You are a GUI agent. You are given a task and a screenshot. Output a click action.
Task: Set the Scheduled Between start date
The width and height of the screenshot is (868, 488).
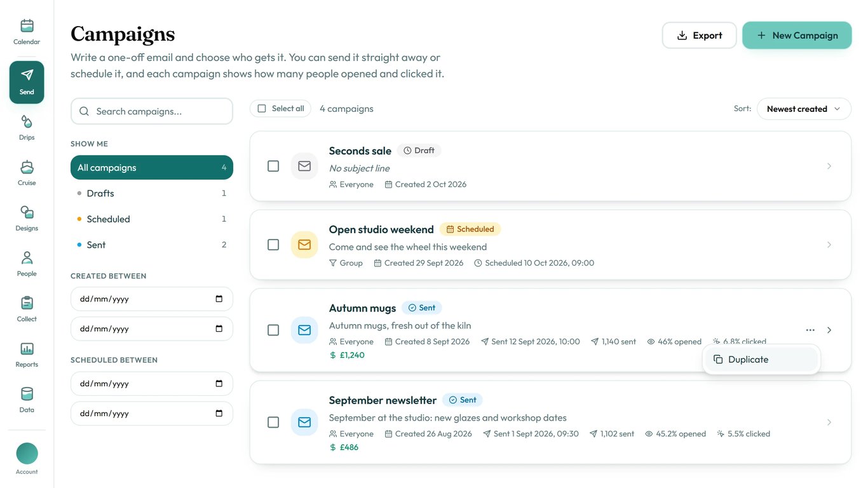(152, 384)
